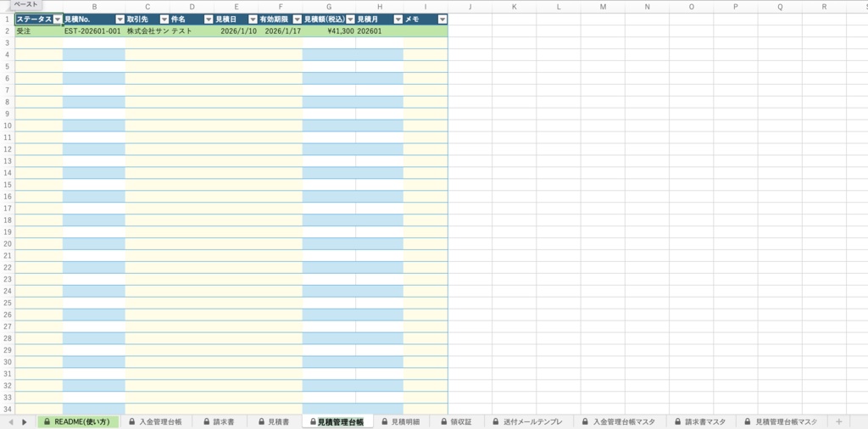Switch to the 領収証 sheet tab
The height and width of the screenshot is (429, 868).
click(457, 422)
